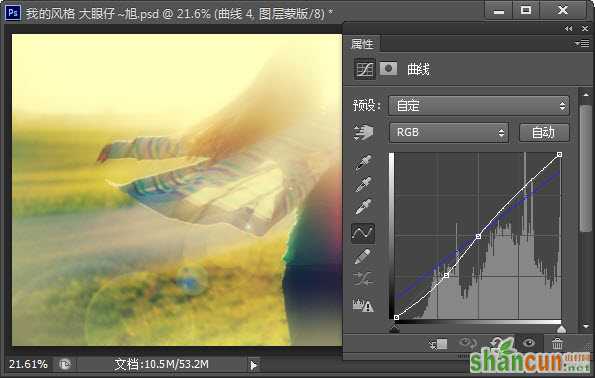Click the status bar arrow next to document size
Viewport: 595px width, 378px height.
253,365
